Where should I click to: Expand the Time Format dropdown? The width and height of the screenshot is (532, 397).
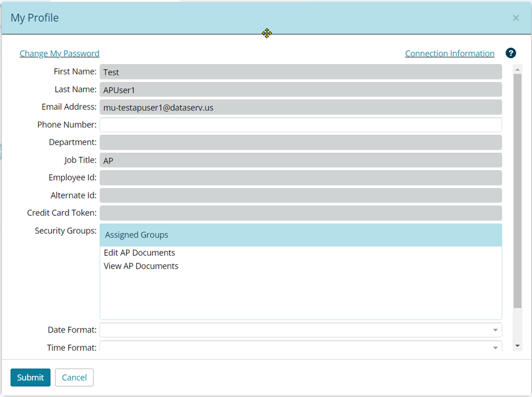click(300, 347)
